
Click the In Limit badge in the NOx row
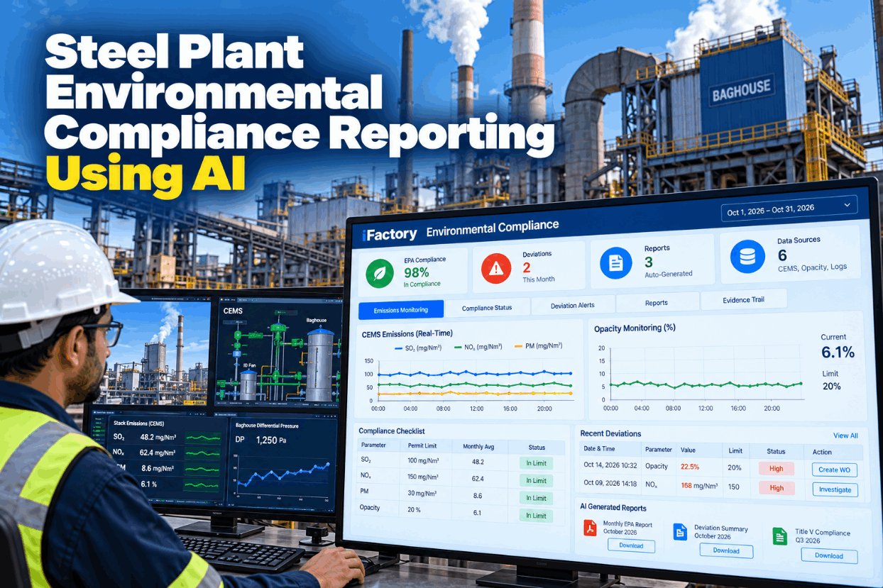point(537,481)
